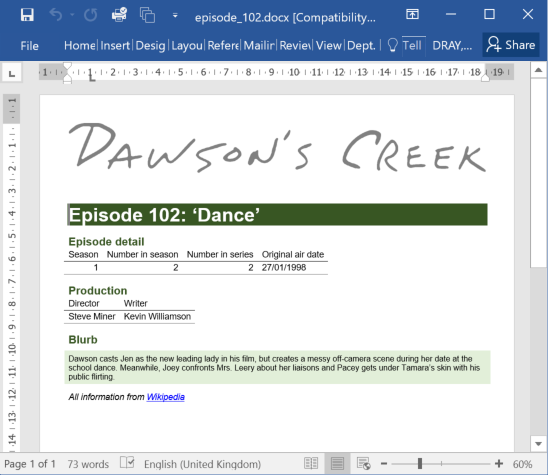Click the zoom slider handle
This screenshot has height=475, width=548.
(x=420, y=464)
